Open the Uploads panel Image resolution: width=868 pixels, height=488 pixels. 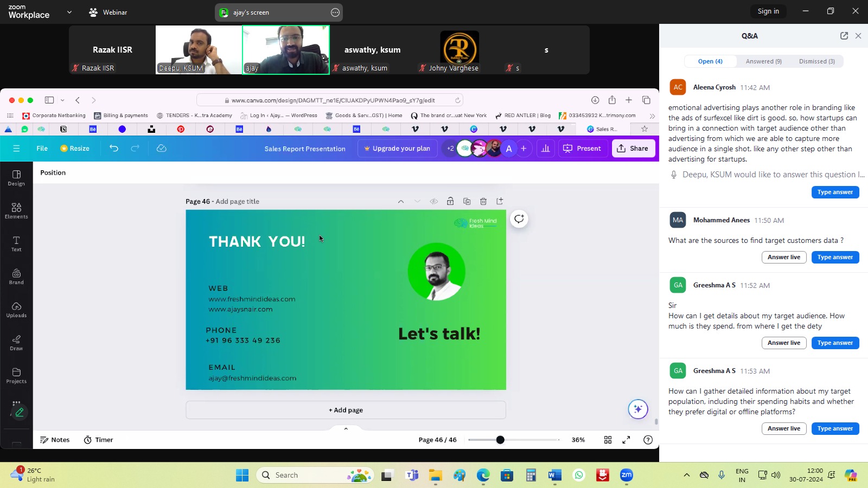pos(16,309)
